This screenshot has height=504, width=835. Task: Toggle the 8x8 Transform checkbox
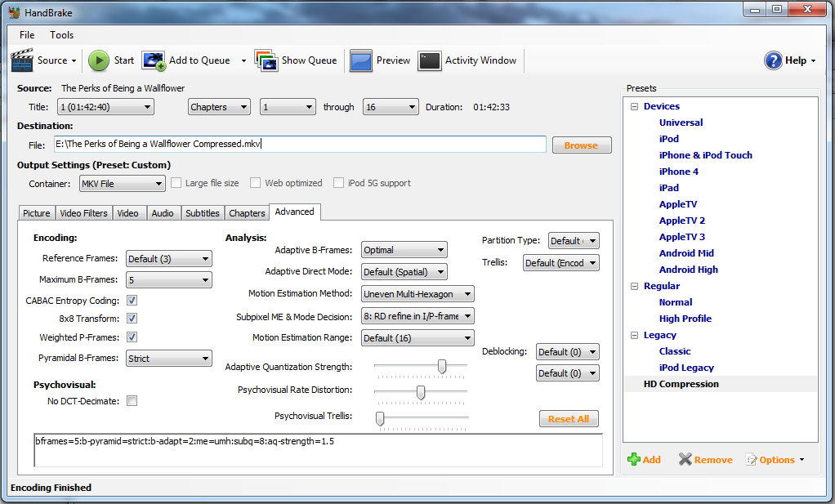tap(132, 319)
